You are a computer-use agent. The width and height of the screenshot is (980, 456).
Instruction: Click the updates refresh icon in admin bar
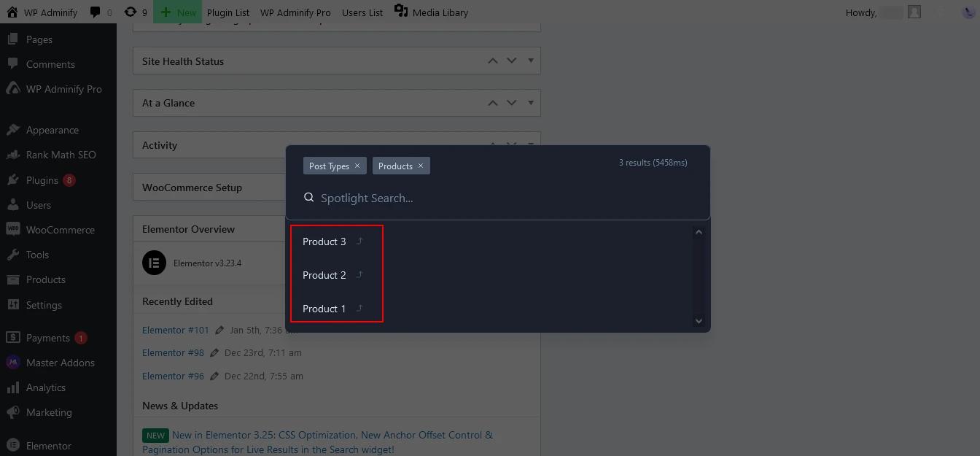(131, 12)
